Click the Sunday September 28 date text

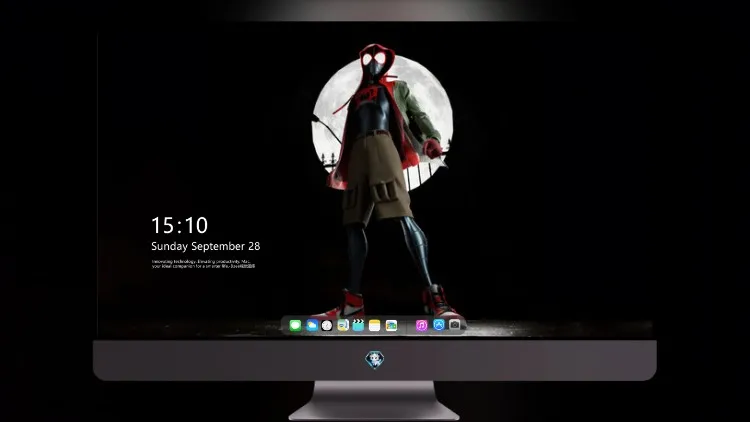pos(206,246)
